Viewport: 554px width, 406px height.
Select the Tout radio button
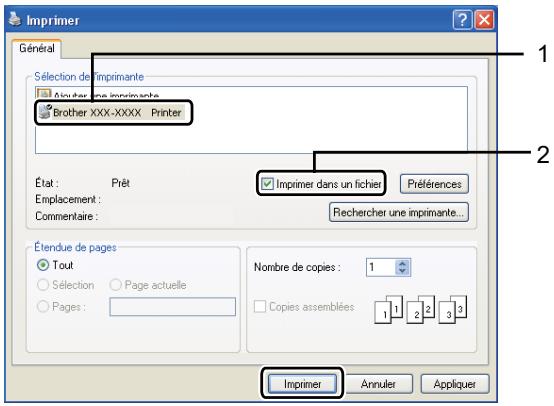pyautogui.click(x=43, y=265)
